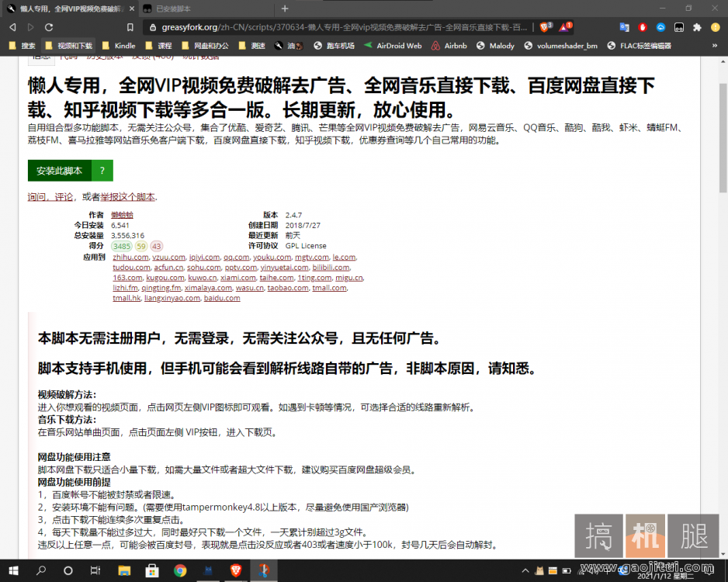728x582 pixels.
Task: Click the 举报这个脚本 report link
Action: click(x=128, y=197)
